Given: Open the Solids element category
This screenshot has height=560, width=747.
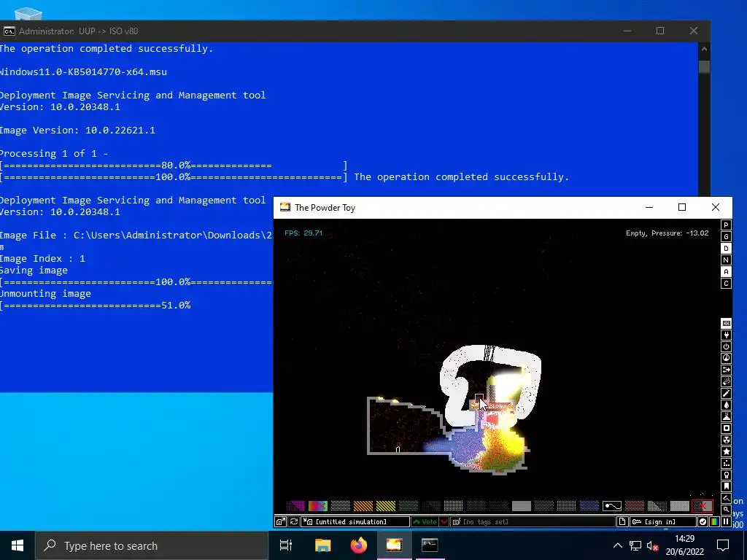Looking at the screenshot, I should 726,428.
